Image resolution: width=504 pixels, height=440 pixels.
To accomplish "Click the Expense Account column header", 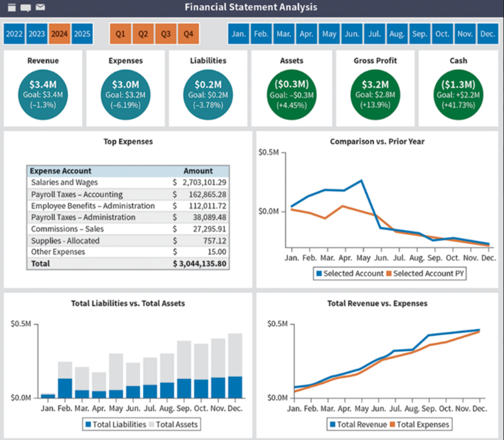I will click(x=60, y=171).
